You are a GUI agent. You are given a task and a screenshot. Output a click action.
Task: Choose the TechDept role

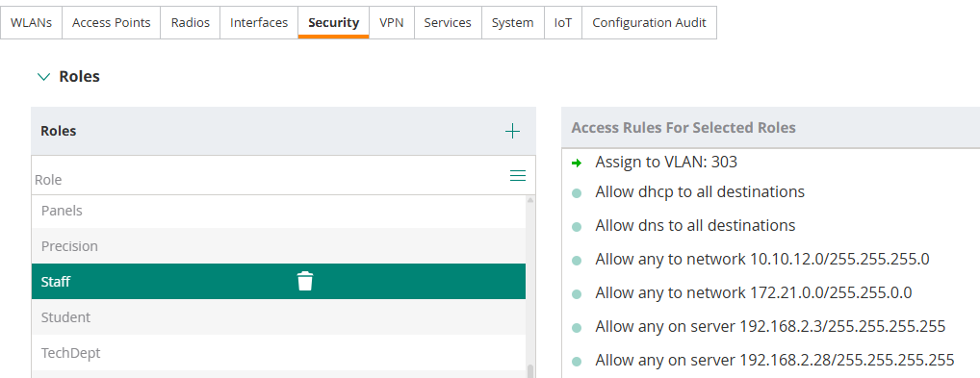tap(279, 353)
